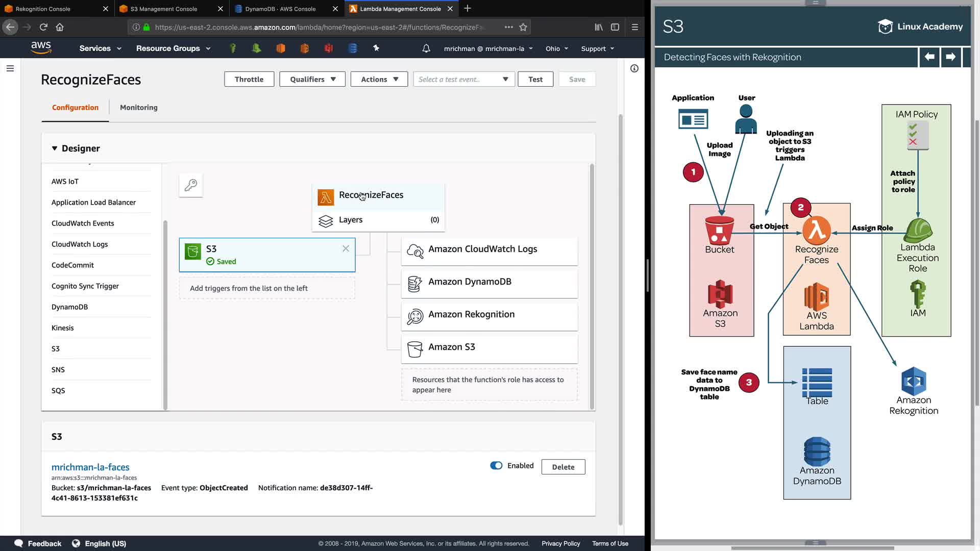Click the Lambda function icon for RecognizeFaces
Screen dimensions: 980x551
pos(326,197)
